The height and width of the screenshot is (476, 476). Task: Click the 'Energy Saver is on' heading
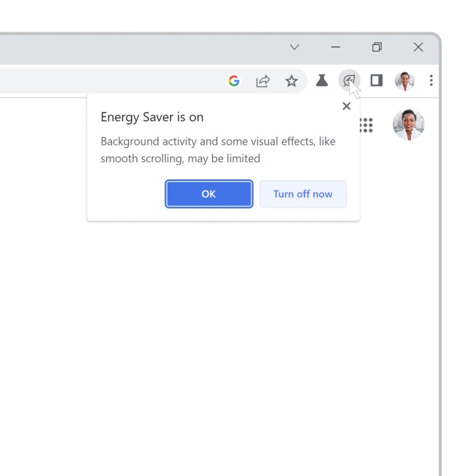152,117
